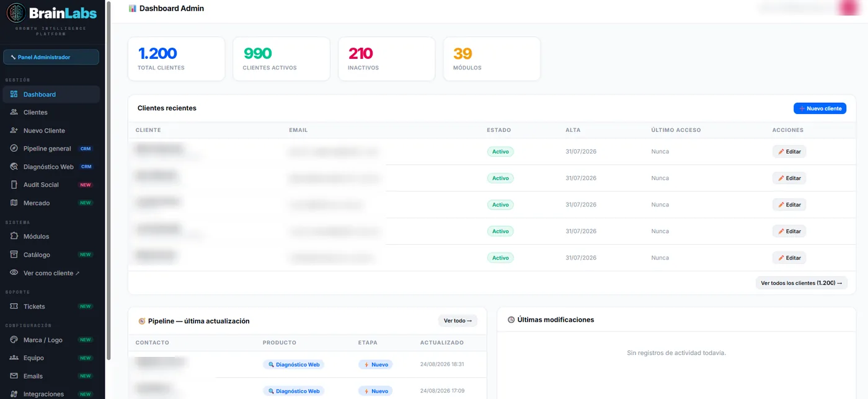Viewport: 868px width, 399px height.
Task: Click the Equipo team icon
Action: pyautogui.click(x=14, y=357)
